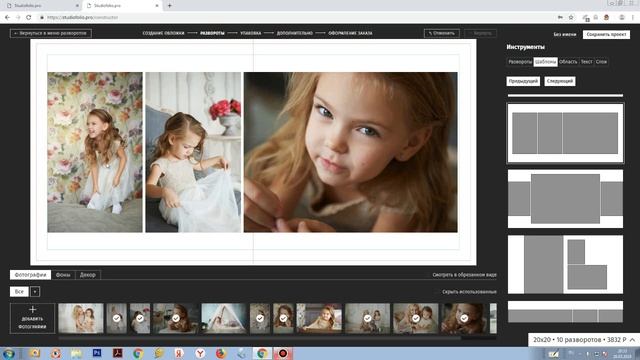
Task: Open Firefox from the taskbar
Action: coord(221,353)
